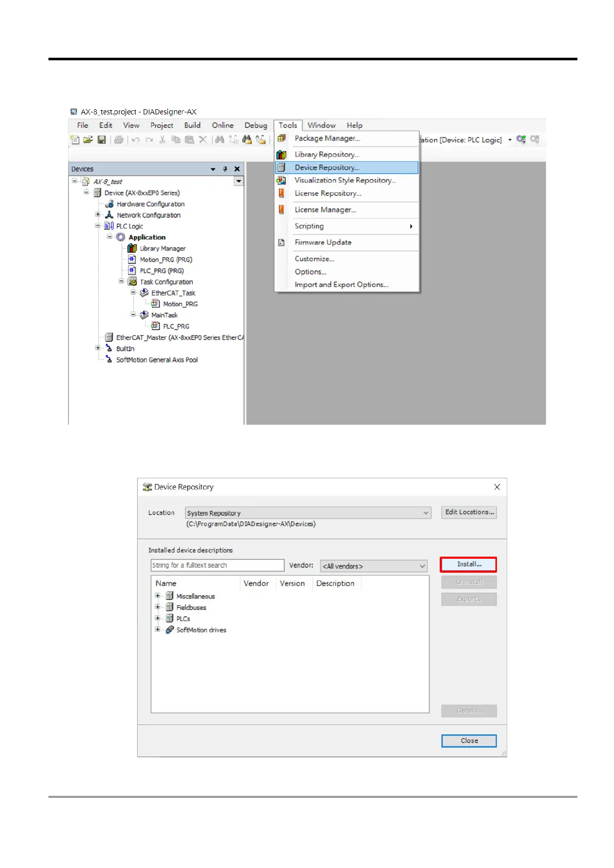
Task: Click the New Project toolbar icon
Action: tap(75, 140)
